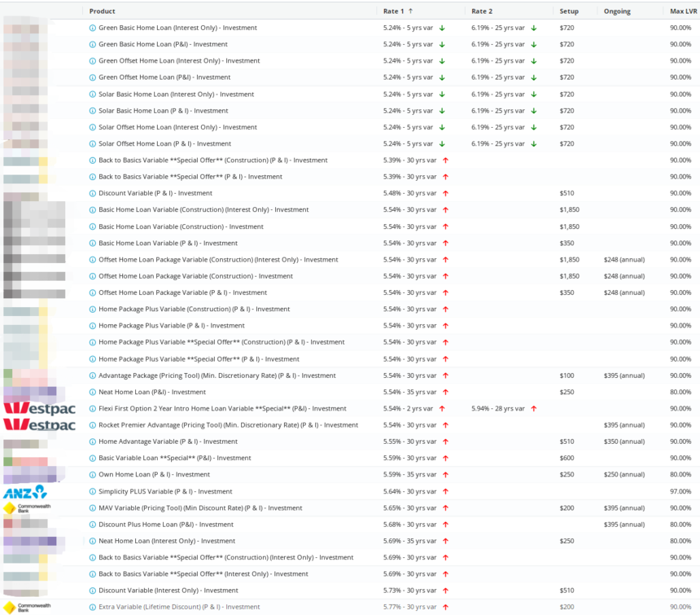Viewport: 700px width, 615px height.
Task: Click the "97.00%" Max LVR value
Action: point(680,492)
